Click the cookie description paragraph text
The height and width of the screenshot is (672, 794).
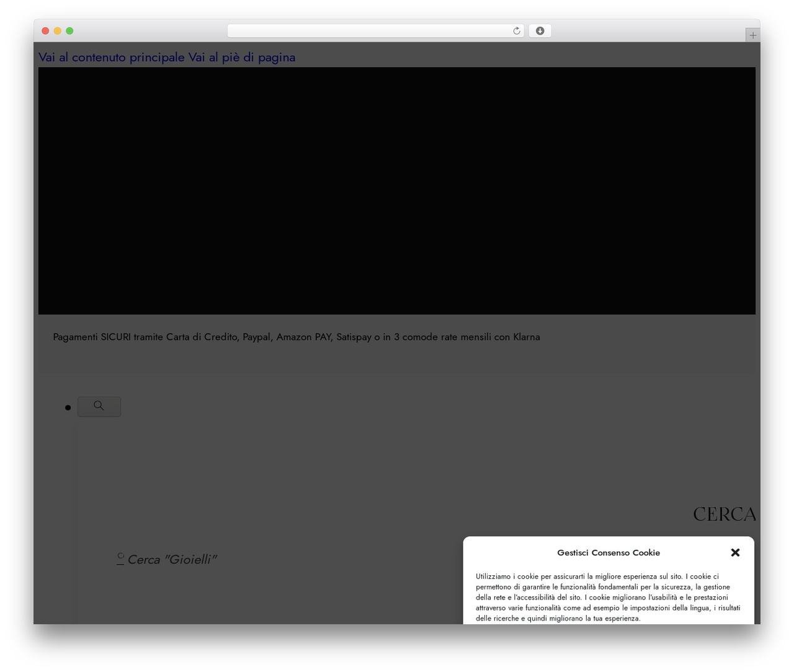pyautogui.click(x=609, y=597)
